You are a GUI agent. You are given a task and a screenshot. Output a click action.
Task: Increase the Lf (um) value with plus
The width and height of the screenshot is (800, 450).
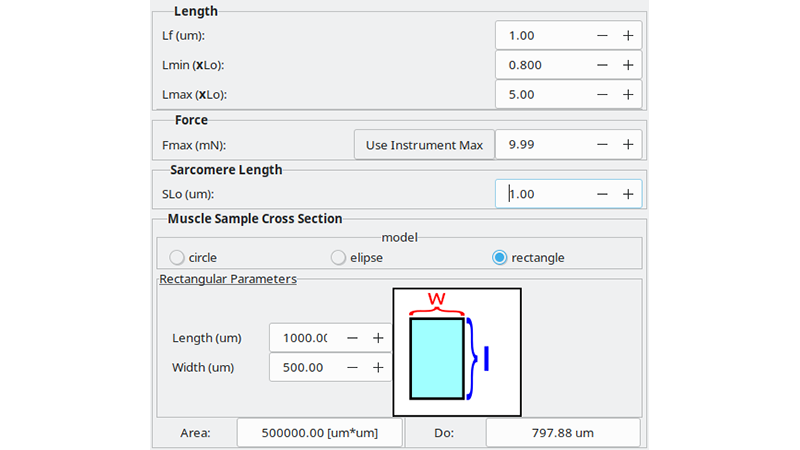pyautogui.click(x=628, y=35)
